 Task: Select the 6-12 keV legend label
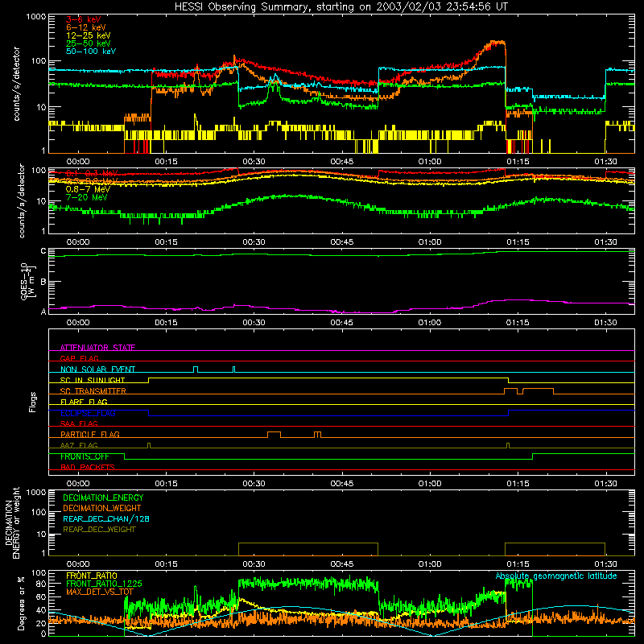point(86,27)
